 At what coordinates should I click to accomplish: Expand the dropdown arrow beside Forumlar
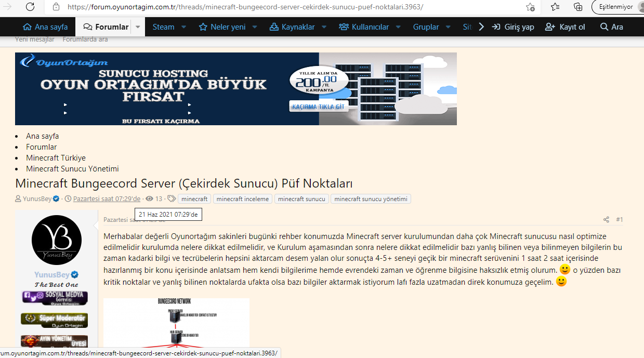click(x=138, y=27)
